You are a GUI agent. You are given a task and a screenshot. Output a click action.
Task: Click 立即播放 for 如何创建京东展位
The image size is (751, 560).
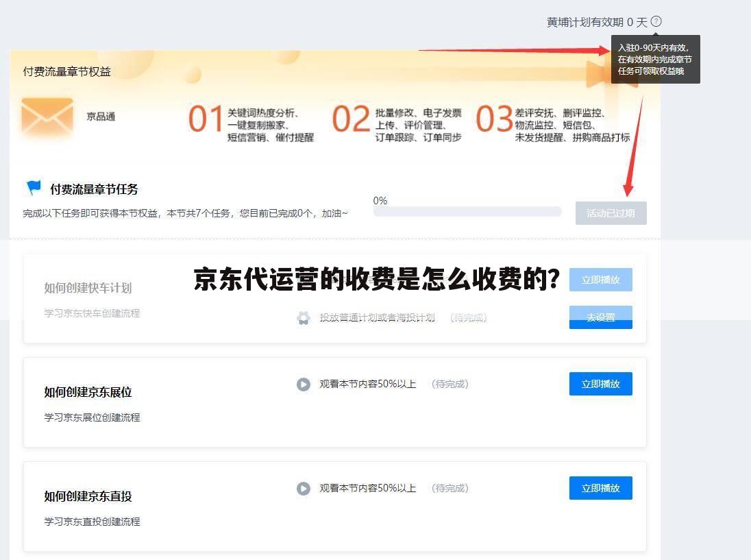601,384
